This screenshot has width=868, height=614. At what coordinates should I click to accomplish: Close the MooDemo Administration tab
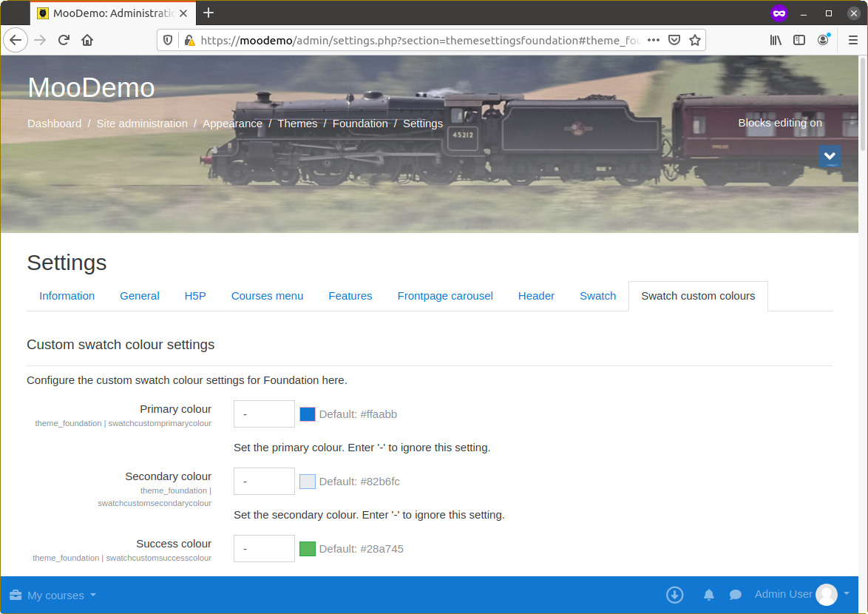pyautogui.click(x=183, y=13)
